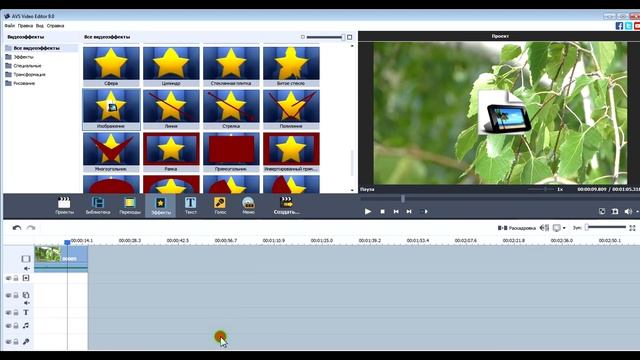Toggle visibility eye of the text track
The height and width of the screenshot is (360, 640).
click(8, 313)
